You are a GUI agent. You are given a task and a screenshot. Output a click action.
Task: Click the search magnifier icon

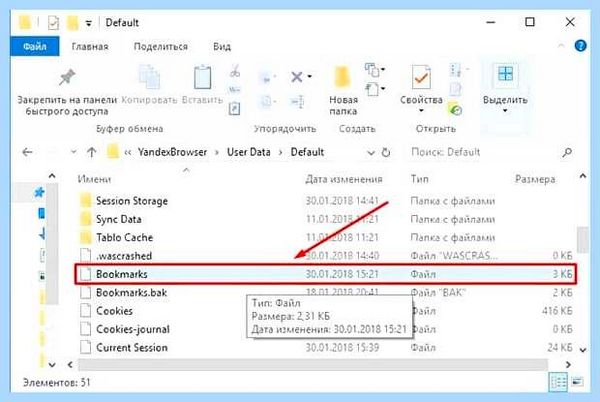click(x=567, y=152)
